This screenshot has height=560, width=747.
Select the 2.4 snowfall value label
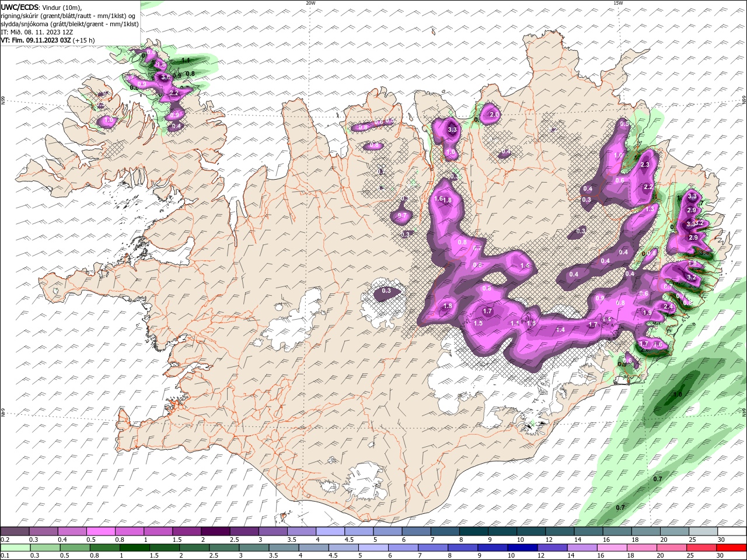click(x=669, y=306)
